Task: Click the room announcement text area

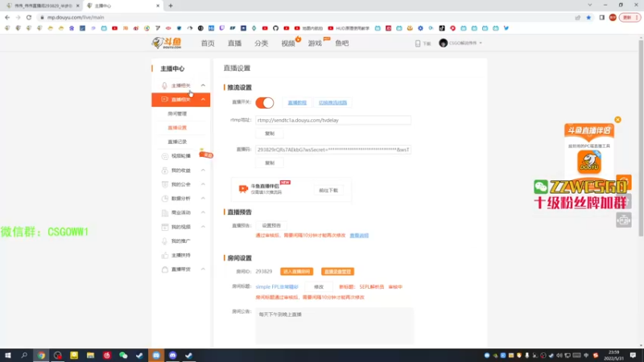Action: pos(334,327)
